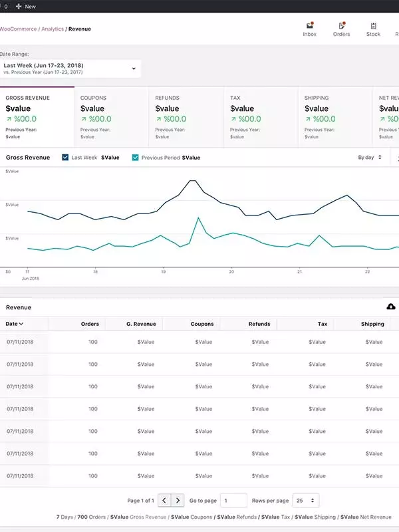Click the Go to page input field
This screenshot has width=399, height=532.
coord(233,500)
